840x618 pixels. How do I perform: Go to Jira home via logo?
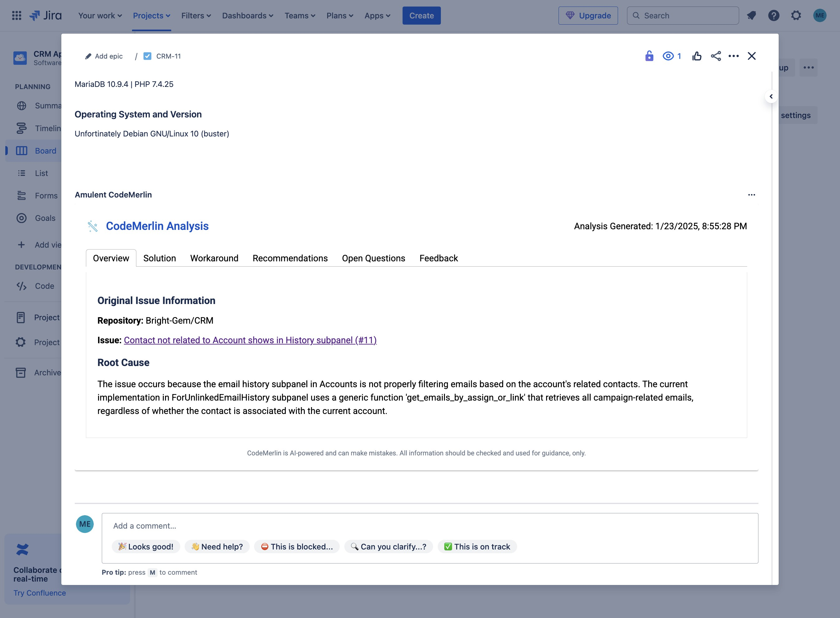45,15
